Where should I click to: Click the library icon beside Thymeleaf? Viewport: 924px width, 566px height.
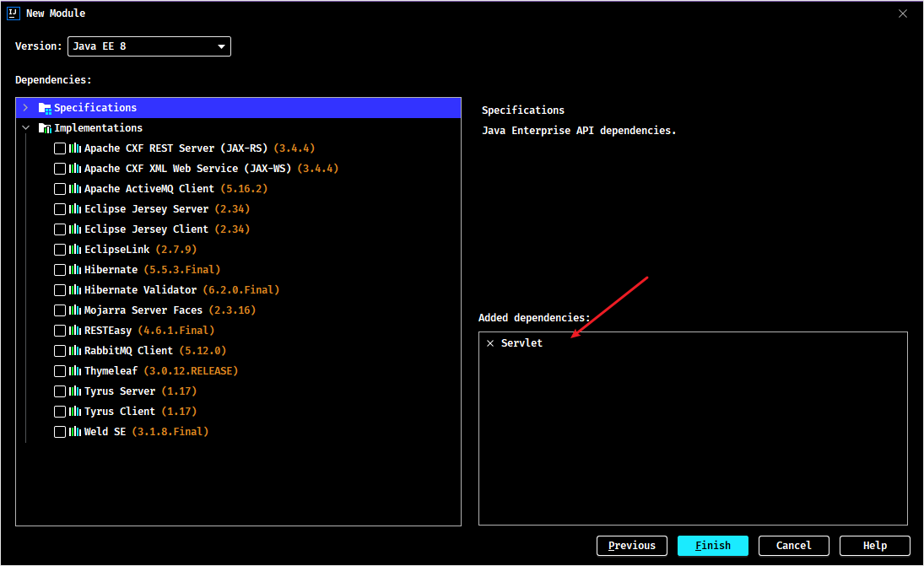(x=75, y=371)
